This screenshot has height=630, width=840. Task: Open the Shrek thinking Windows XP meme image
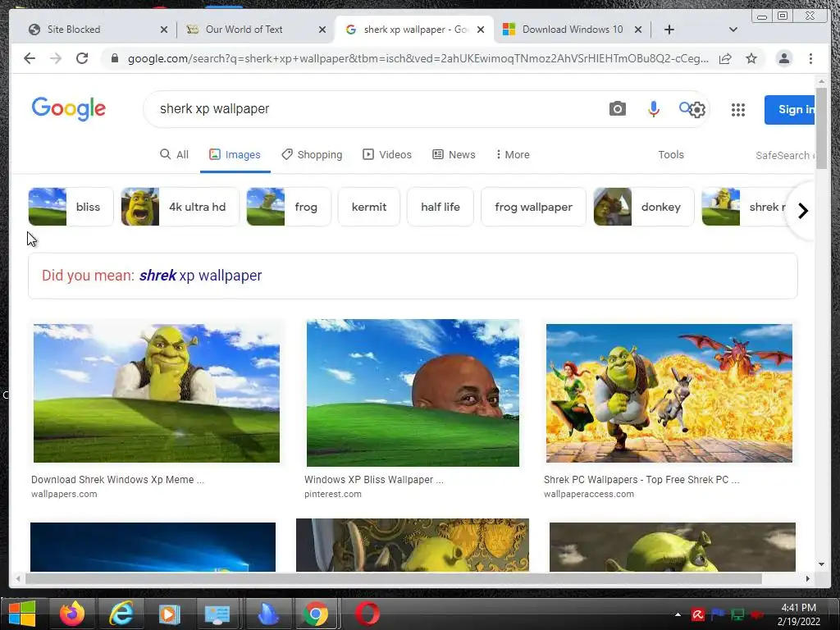pos(157,393)
